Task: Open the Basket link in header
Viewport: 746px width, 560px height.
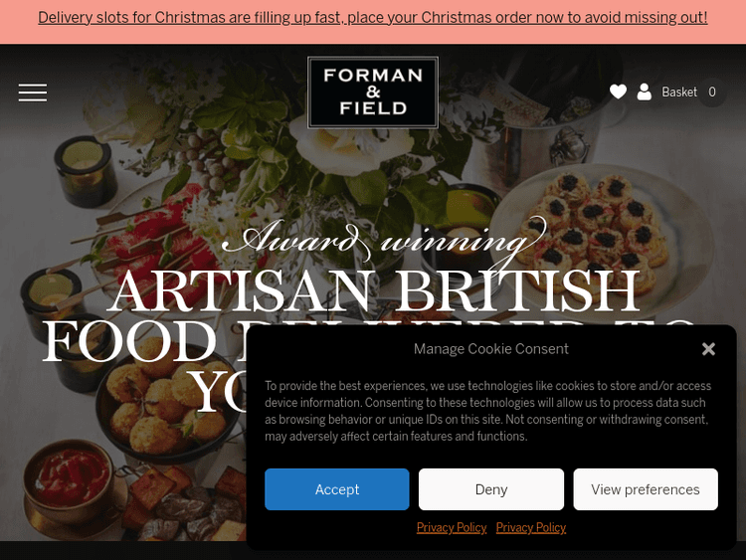Action: (679, 93)
